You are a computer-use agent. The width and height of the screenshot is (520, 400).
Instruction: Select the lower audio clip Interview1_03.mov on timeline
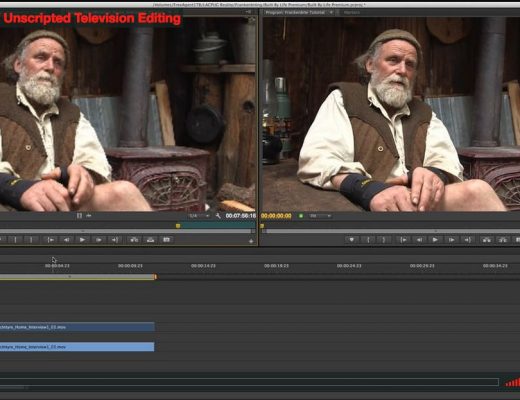[77, 347]
